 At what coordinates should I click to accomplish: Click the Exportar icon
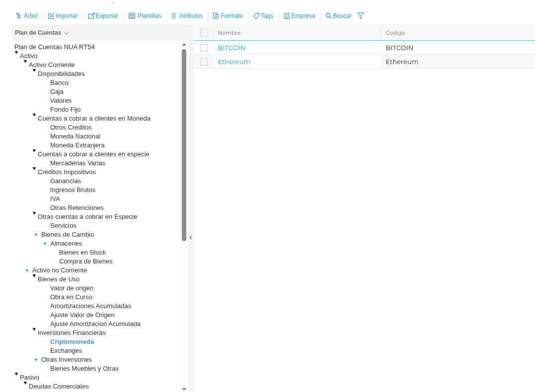pyautogui.click(x=91, y=16)
